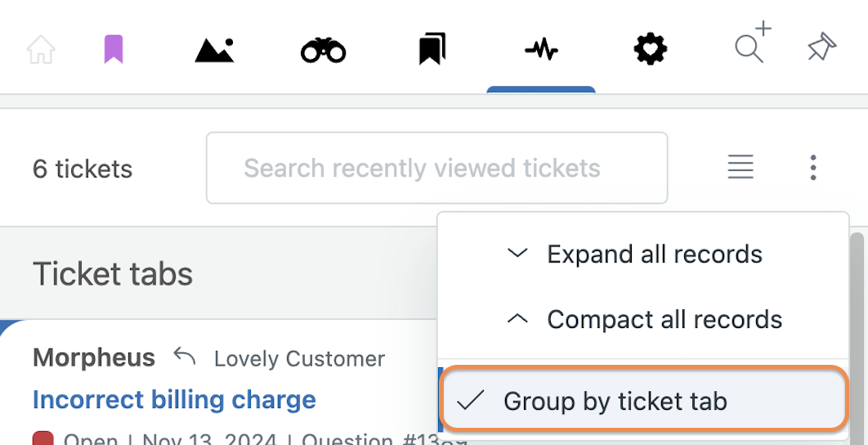Click the binoculars icon
This screenshot has width=868, height=445.
(324, 50)
